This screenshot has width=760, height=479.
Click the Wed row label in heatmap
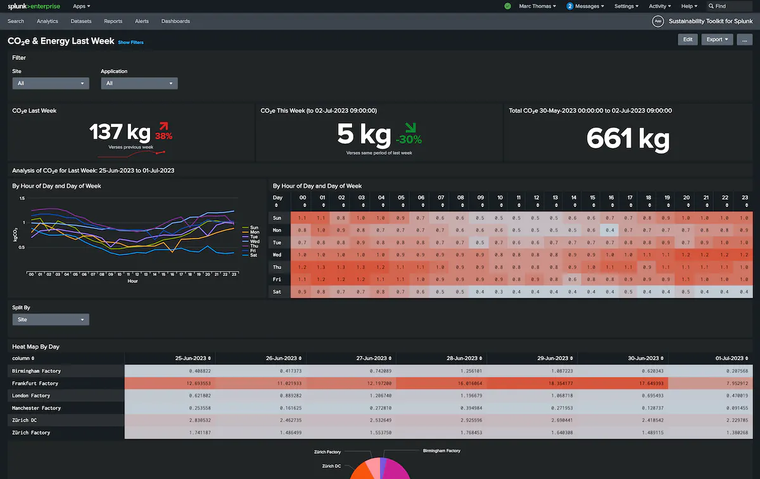point(277,255)
